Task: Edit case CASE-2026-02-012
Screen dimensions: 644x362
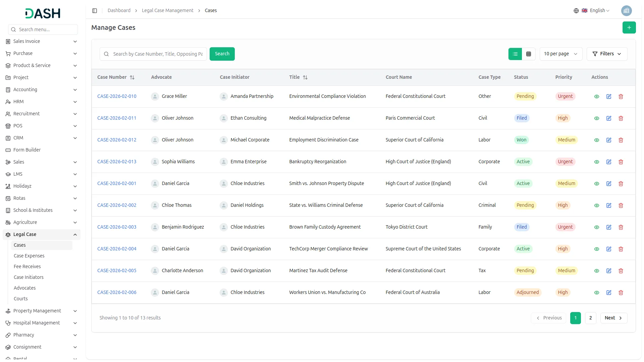Action: [x=608, y=140]
